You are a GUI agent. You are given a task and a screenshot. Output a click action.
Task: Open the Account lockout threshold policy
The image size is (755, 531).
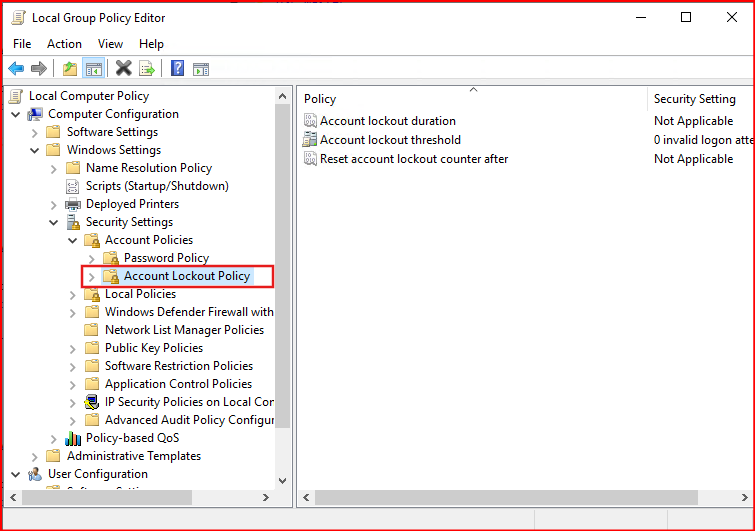point(390,140)
